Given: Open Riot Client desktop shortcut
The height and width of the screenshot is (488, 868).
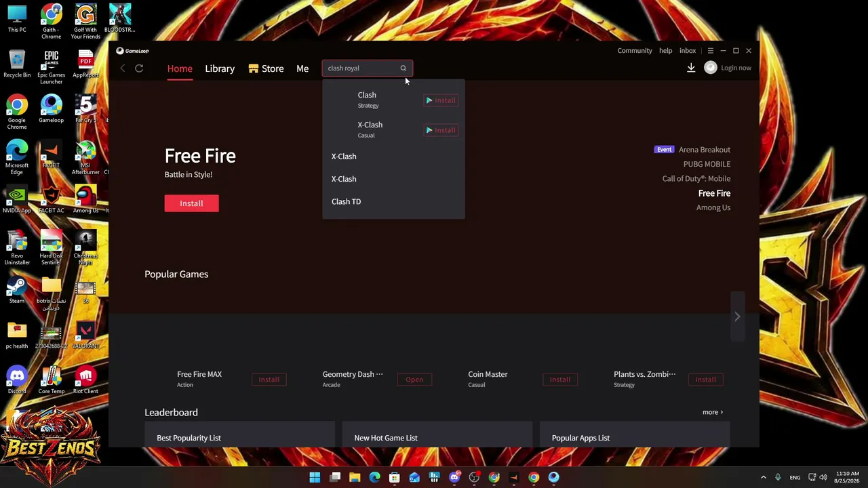Looking at the screenshot, I should click(85, 381).
